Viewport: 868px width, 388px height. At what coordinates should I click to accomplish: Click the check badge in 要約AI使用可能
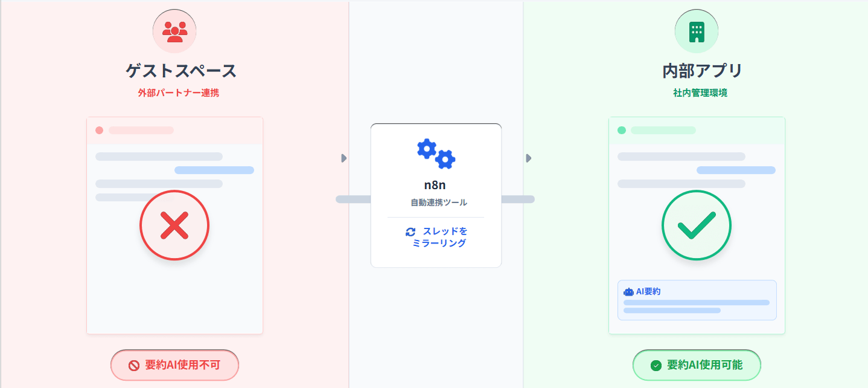coord(656,366)
